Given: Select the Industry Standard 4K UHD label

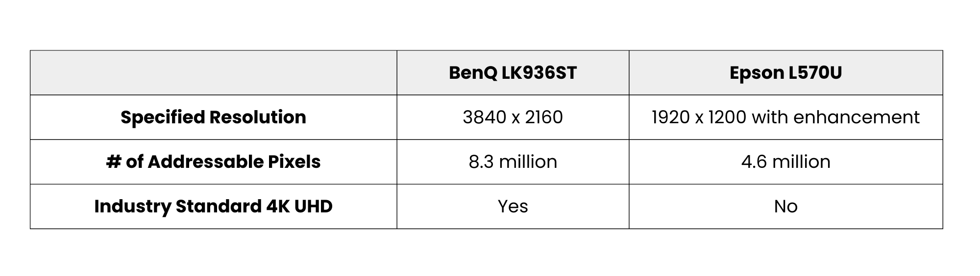Looking at the screenshot, I should [x=213, y=207].
